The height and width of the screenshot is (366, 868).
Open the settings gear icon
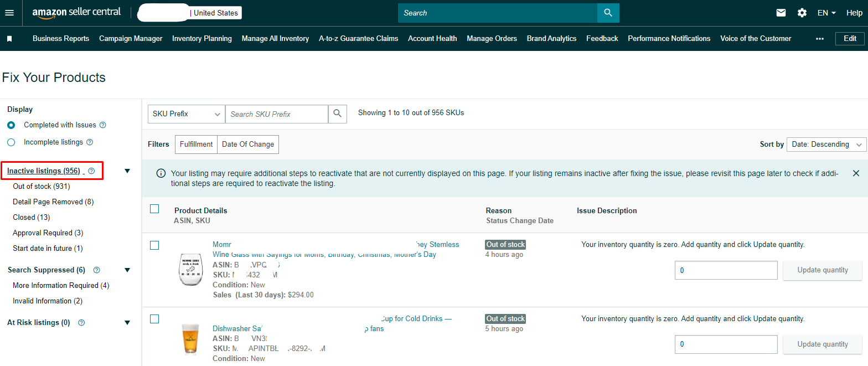click(x=802, y=13)
